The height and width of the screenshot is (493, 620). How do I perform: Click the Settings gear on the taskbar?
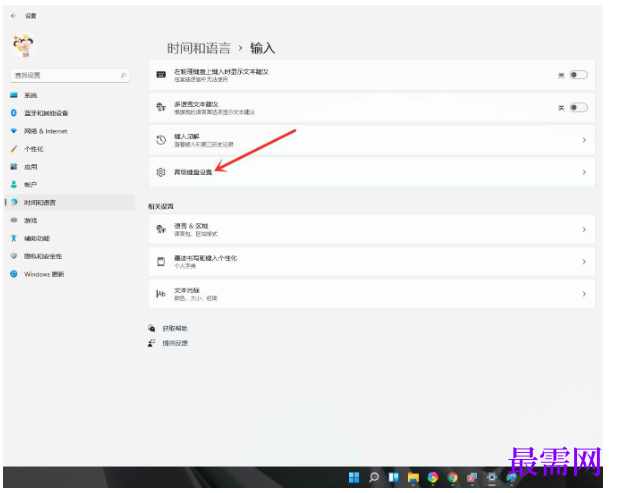tap(491, 478)
